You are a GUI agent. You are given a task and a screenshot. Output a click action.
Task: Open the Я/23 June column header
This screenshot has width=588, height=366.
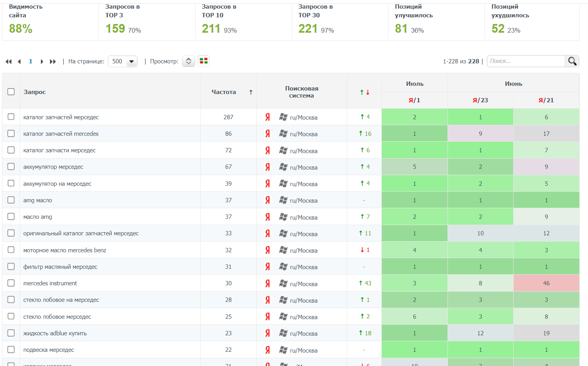[x=480, y=100]
